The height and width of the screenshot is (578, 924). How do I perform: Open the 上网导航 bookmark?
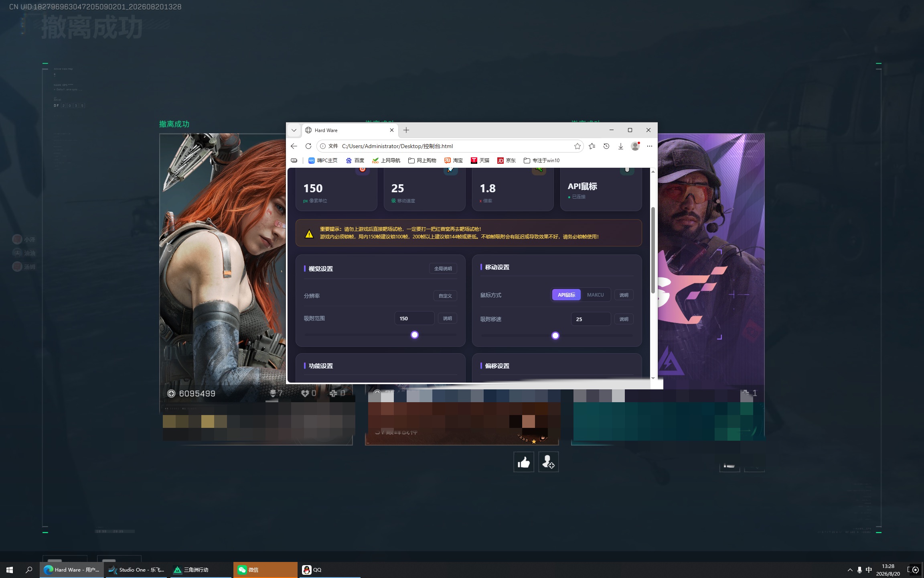pyautogui.click(x=386, y=160)
